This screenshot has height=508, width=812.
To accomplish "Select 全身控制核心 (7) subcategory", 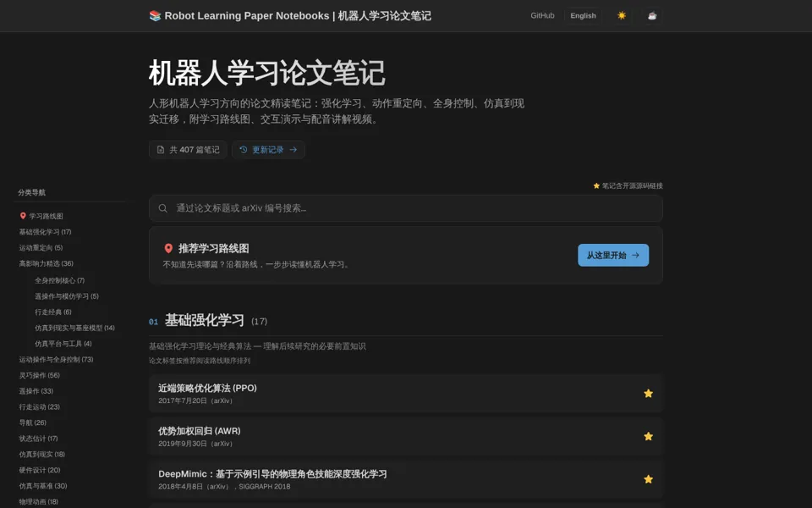I will point(59,280).
